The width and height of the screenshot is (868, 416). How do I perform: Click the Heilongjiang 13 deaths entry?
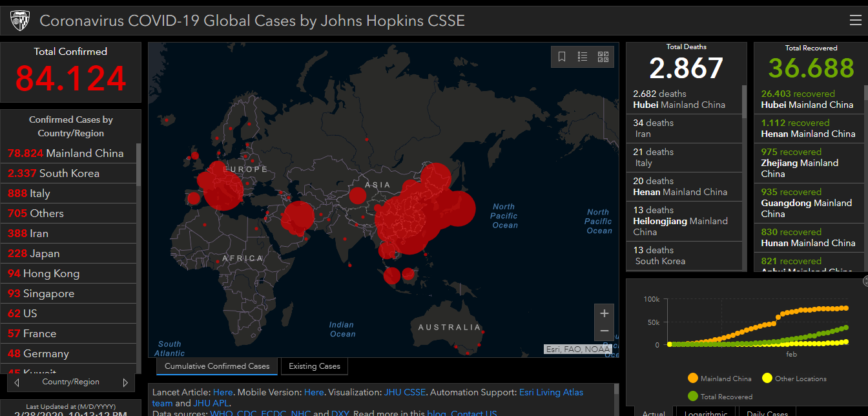pyautogui.click(x=684, y=221)
